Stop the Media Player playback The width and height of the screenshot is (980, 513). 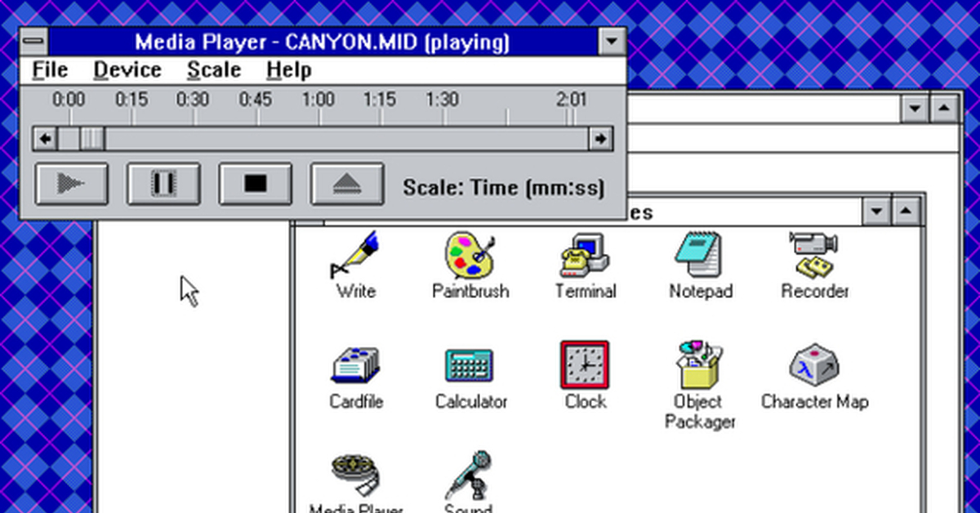click(255, 185)
